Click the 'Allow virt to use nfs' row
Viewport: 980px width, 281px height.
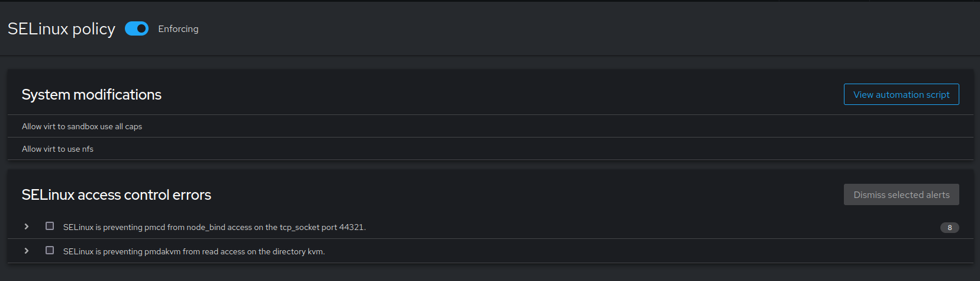(x=57, y=149)
